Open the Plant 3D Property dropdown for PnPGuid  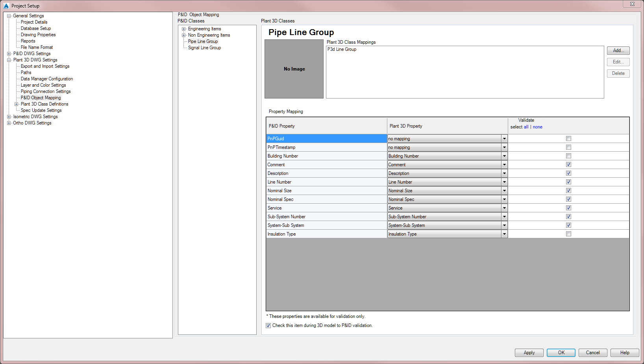coord(504,138)
